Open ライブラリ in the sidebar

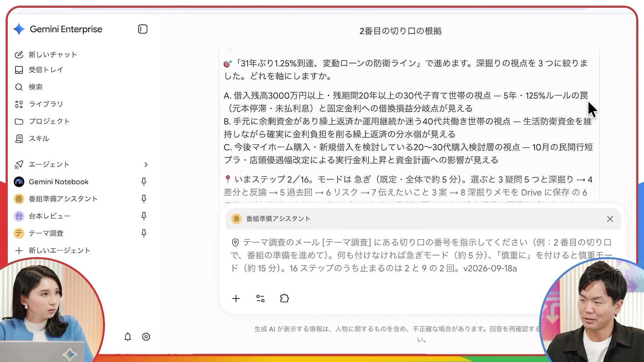[39, 104]
